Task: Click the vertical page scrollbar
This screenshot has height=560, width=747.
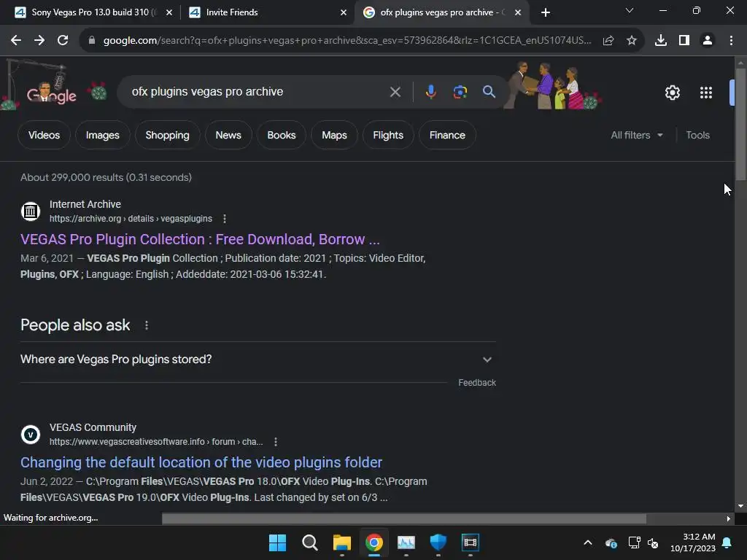Action: pos(740,125)
